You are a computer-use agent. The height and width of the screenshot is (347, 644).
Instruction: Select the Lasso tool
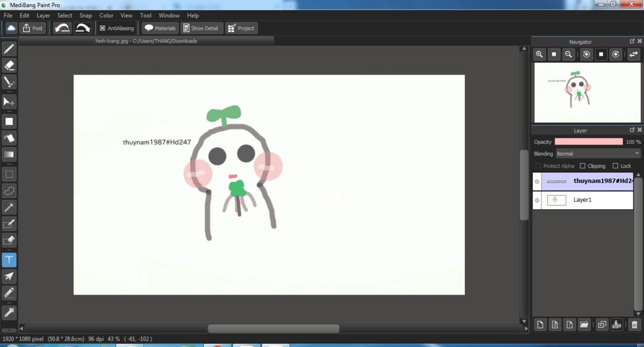[x=9, y=190]
